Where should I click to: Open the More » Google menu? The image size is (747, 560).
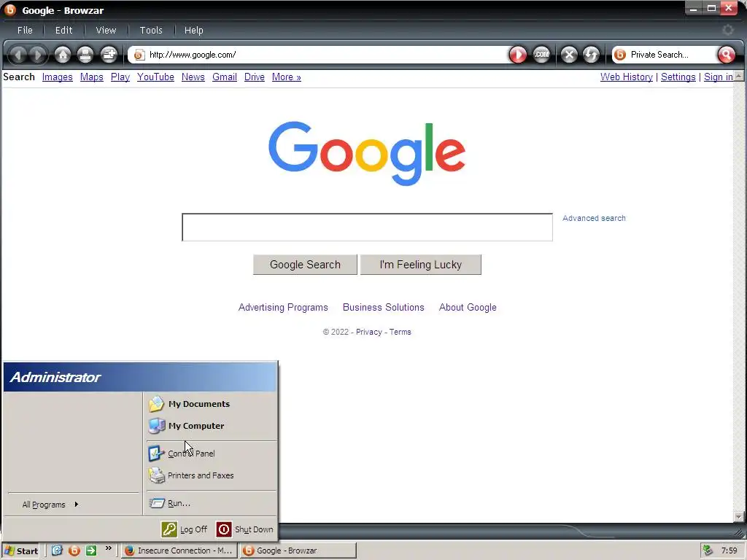point(286,77)
